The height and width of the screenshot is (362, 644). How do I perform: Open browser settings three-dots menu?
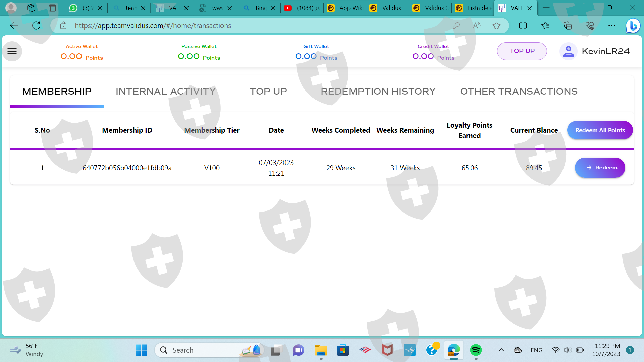pos(612,26)
